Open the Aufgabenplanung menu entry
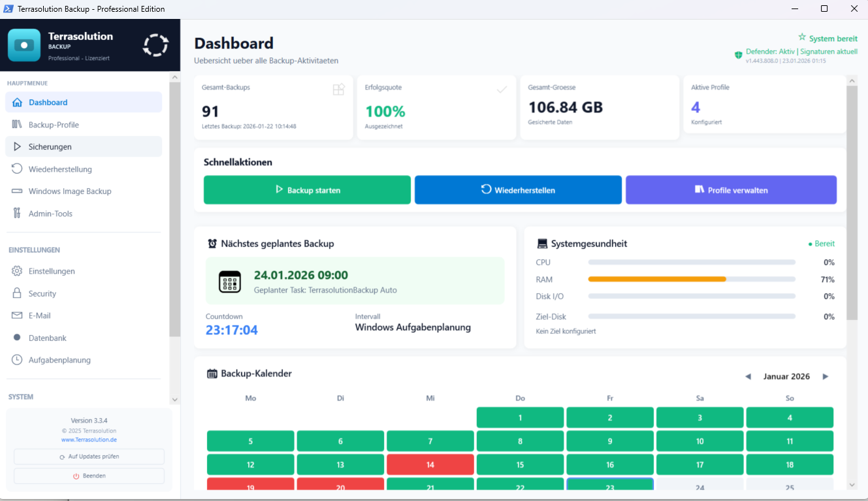This screenshot has height=501, width=868. pyautogui.click(x=59, y=360)
